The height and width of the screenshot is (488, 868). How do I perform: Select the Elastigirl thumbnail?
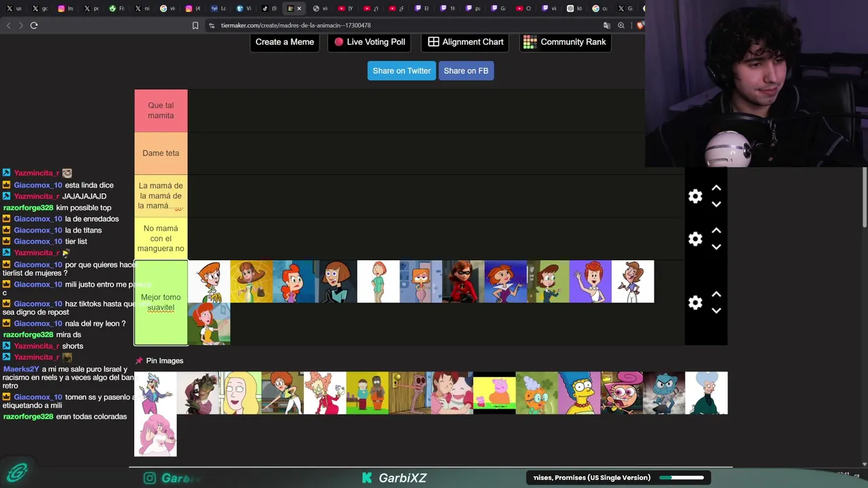pyautogui.click(x=463, y=281)
